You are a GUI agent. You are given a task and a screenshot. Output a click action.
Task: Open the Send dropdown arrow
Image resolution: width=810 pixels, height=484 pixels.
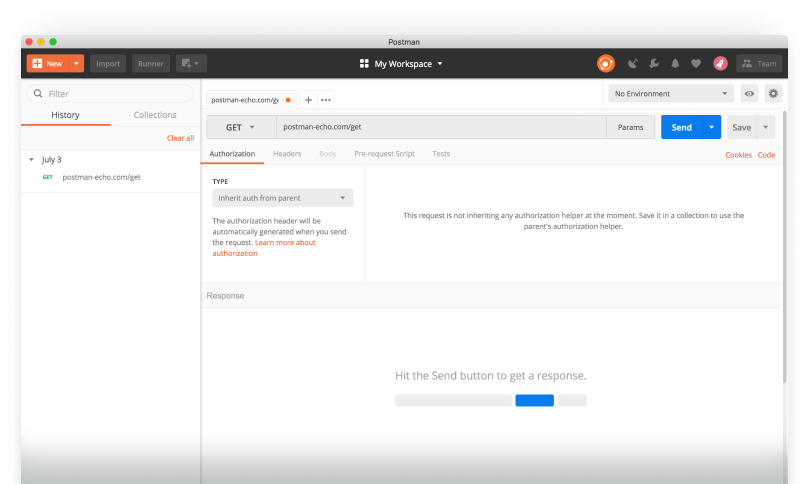click(711, 127)
